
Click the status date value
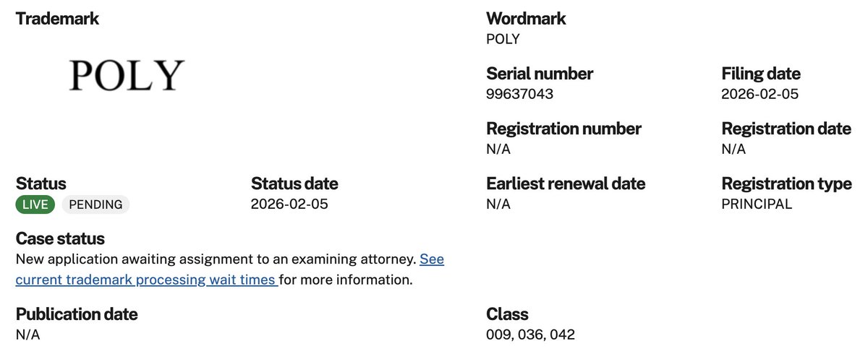coord(289,204)
